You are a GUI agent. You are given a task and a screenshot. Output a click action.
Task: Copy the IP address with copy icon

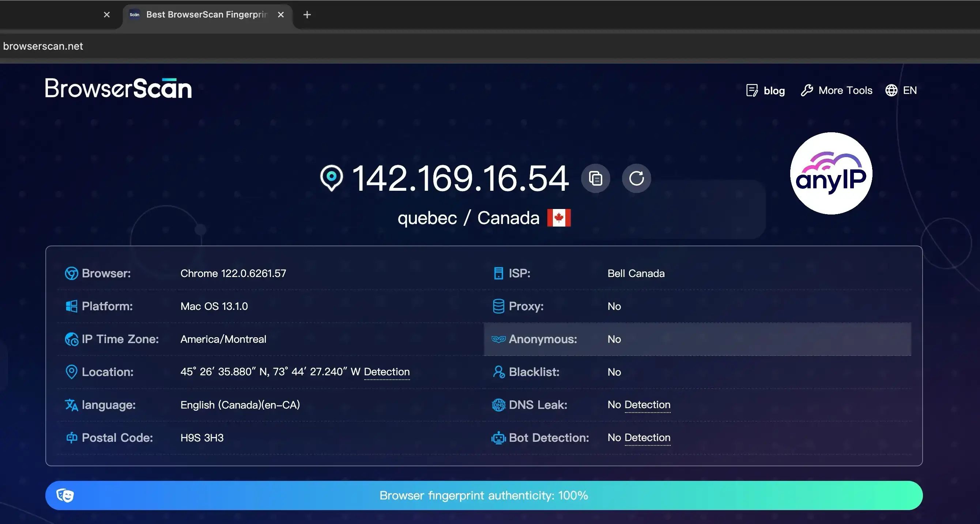tap(595, 178)
